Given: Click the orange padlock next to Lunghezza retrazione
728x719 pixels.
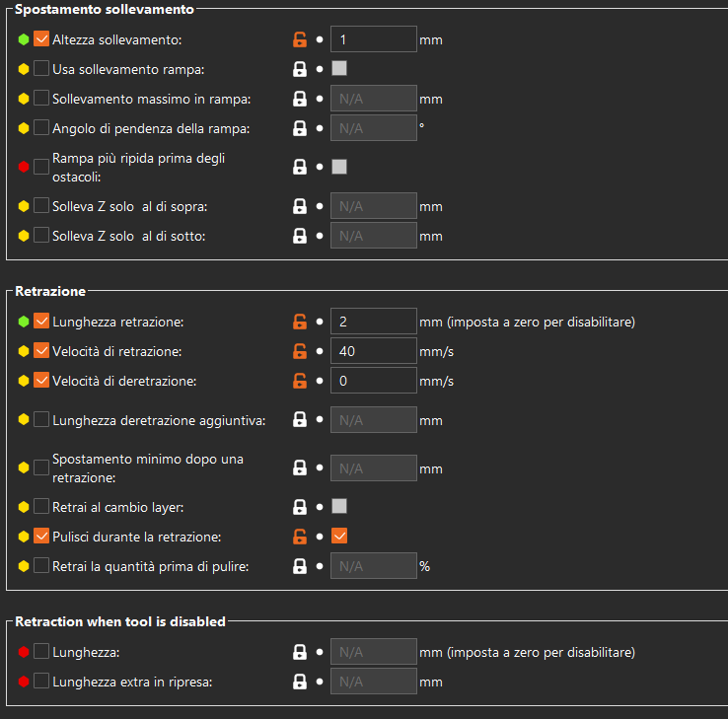Looking at the screenshot, I should (300, 322).
